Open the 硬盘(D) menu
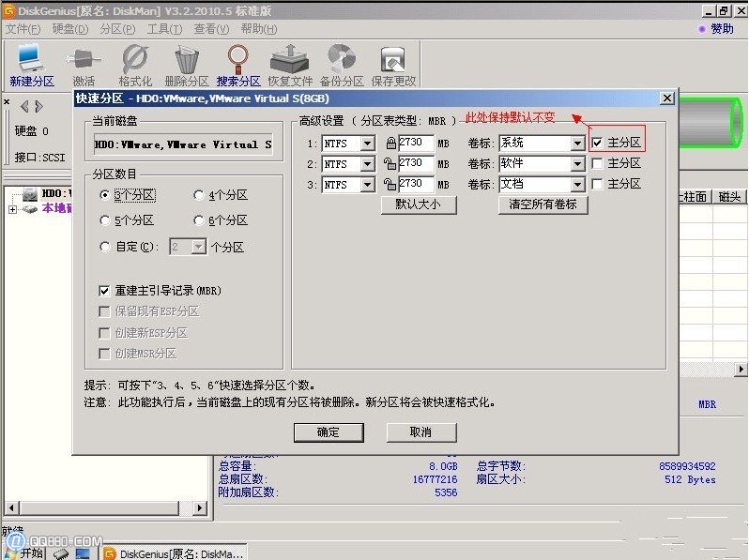 coord(69,29)
